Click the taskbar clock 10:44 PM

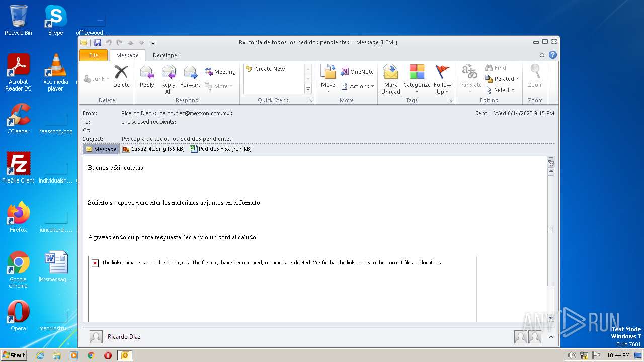pos(618,355)
